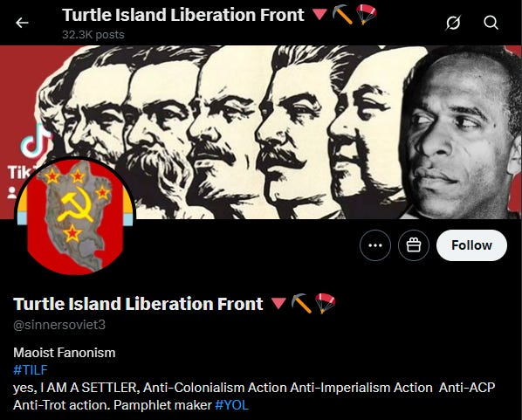Open the #YOL hashtag link
The image size is (522, 420).
231,405
